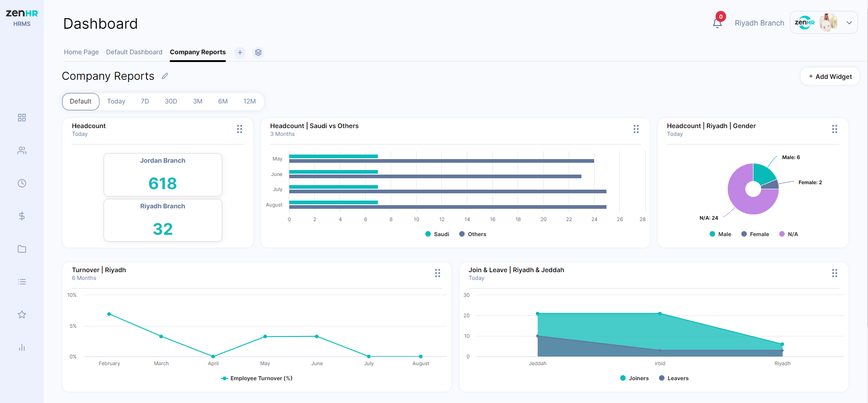Click the layers icon beside dashboard tabs
868x403 pixels.
point(258,52)
